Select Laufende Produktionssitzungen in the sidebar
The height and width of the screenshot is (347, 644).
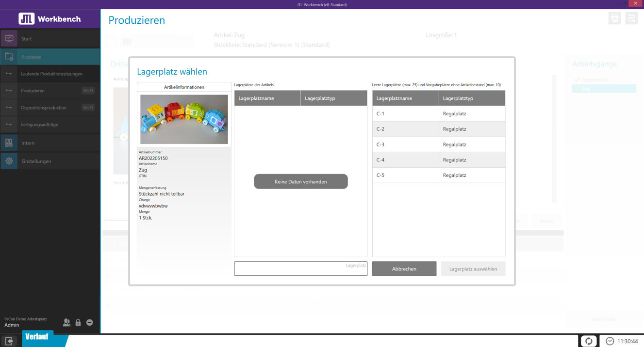[51, 74]
